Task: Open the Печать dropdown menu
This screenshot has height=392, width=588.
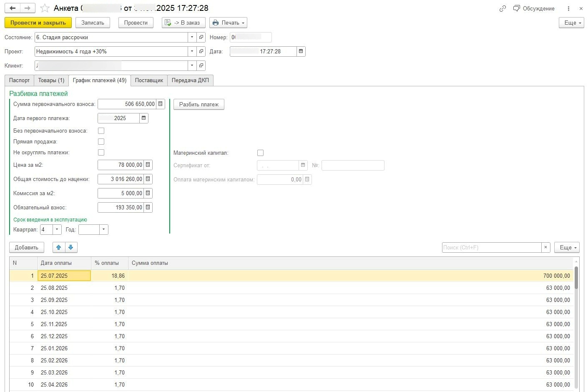Action: tap(228, 23)
